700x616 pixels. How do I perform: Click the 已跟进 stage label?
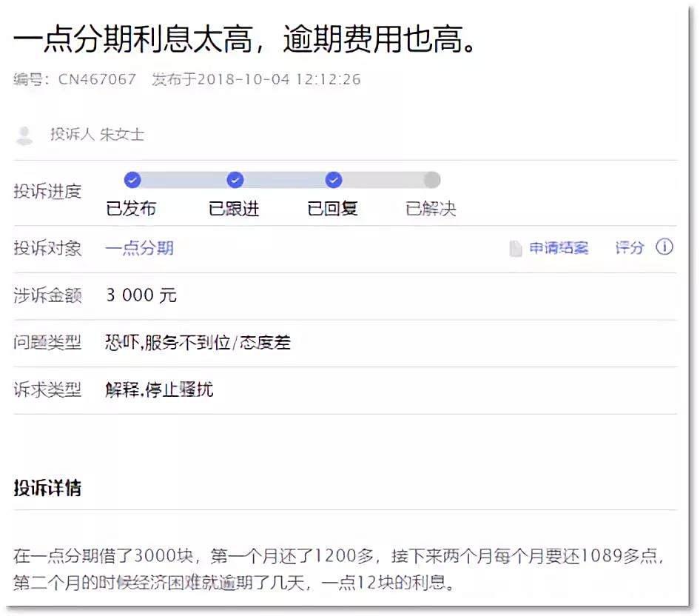pyautogui.click(x=234, y=209)
